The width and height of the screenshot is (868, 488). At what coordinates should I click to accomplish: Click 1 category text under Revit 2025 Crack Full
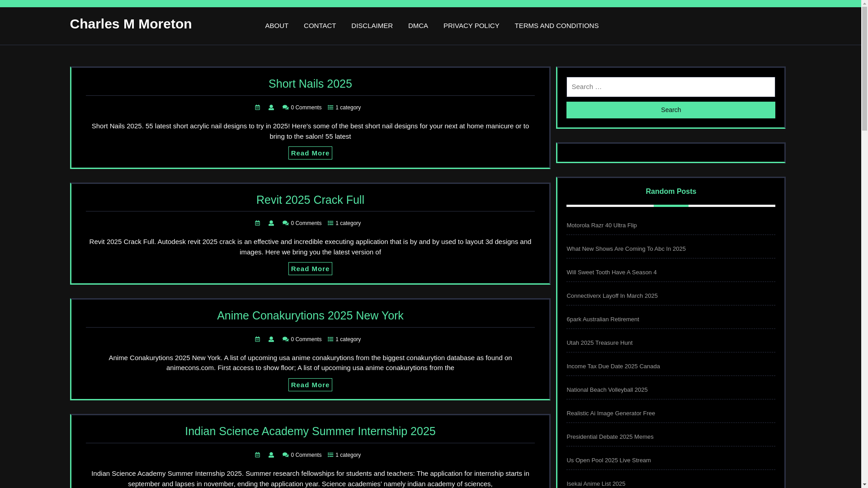click(x=348, y=223)
